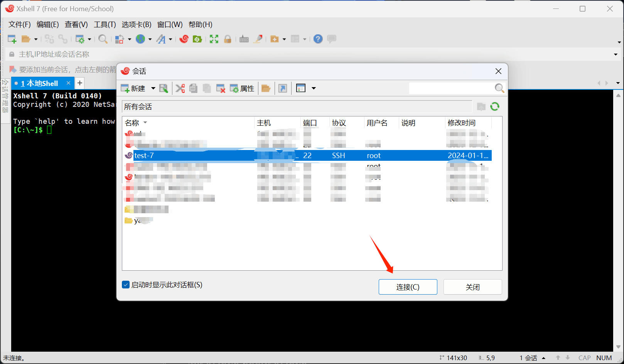Click the 关闭 button
The image size is (624, 364).
click(x=473, y=287)
